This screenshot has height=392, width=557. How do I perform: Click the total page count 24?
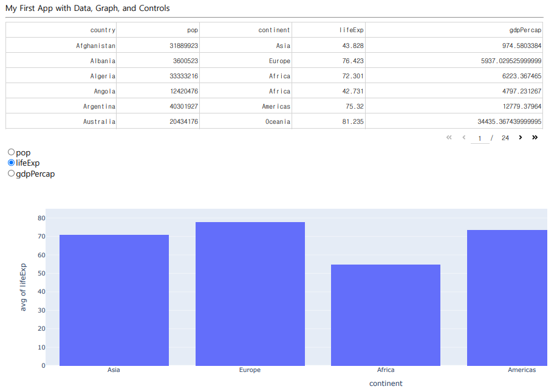[505, 138]
